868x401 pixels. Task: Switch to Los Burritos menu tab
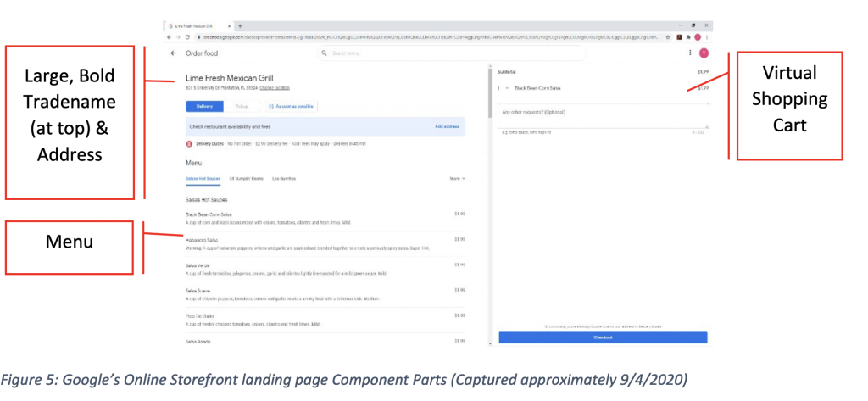pos(285,179)
